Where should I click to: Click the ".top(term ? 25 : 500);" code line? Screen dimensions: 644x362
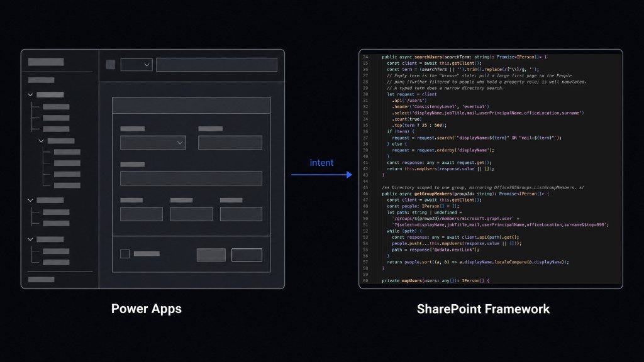419,125
